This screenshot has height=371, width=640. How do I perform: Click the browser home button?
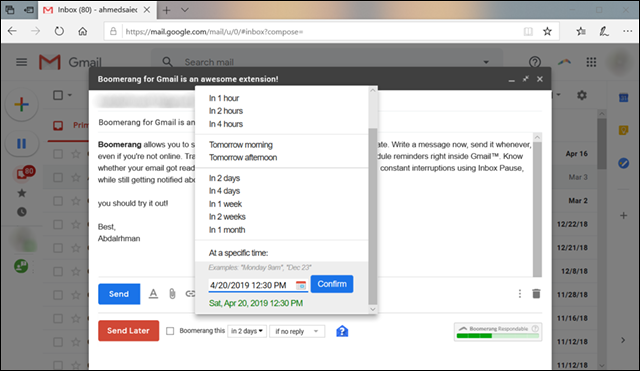coord(82,31)
